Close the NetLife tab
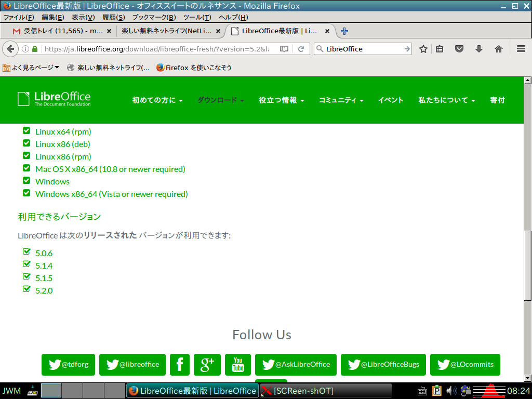This screenshot has width=532, height=399. tap(218, 31)
